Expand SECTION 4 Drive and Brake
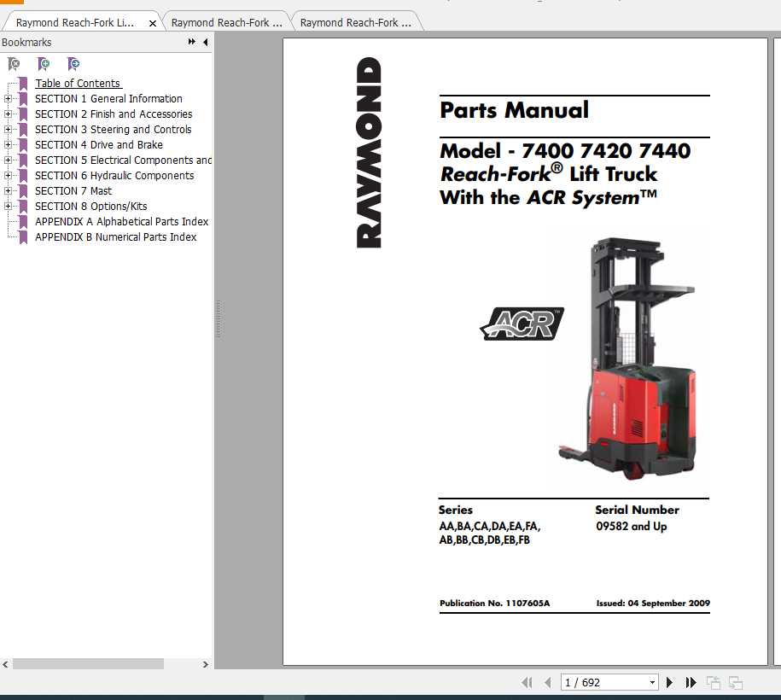 8,145
